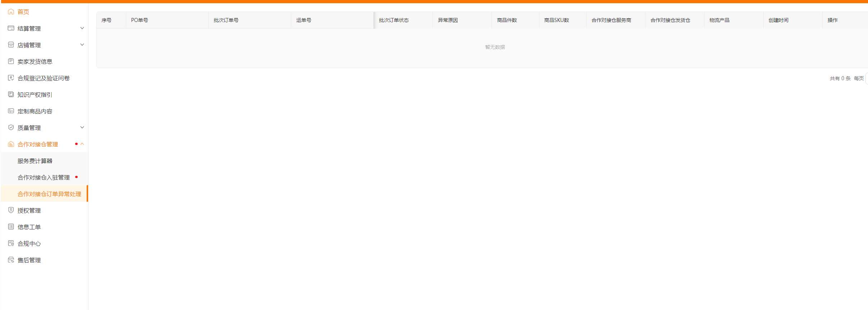868x310 pixels.
Task: Click the 结算管理 card icon
Action: 11,28
